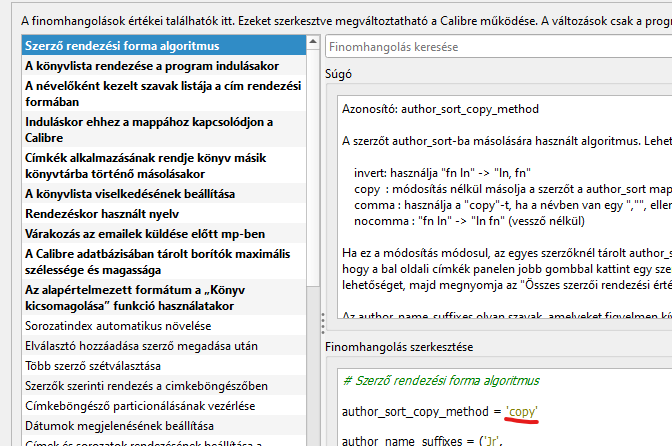Select 'A névelőként kezelt szavak listája' entry
672x446 pixels.
tap(164, 93)
